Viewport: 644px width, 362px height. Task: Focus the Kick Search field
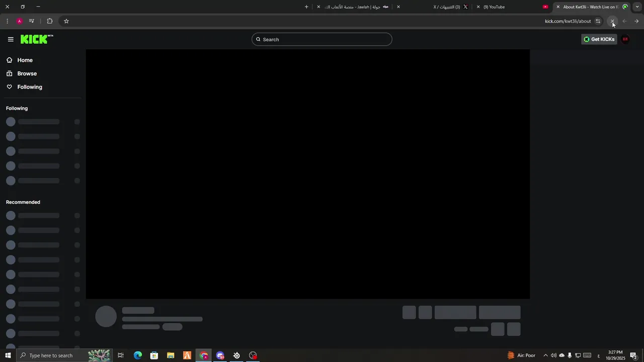(x=322, y=39)
